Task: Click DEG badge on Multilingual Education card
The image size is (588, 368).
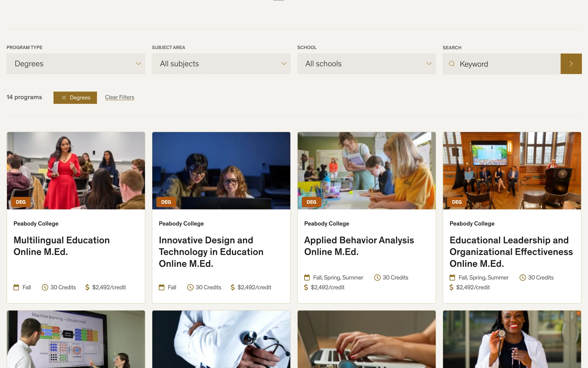Action: [x=21, y=202]
